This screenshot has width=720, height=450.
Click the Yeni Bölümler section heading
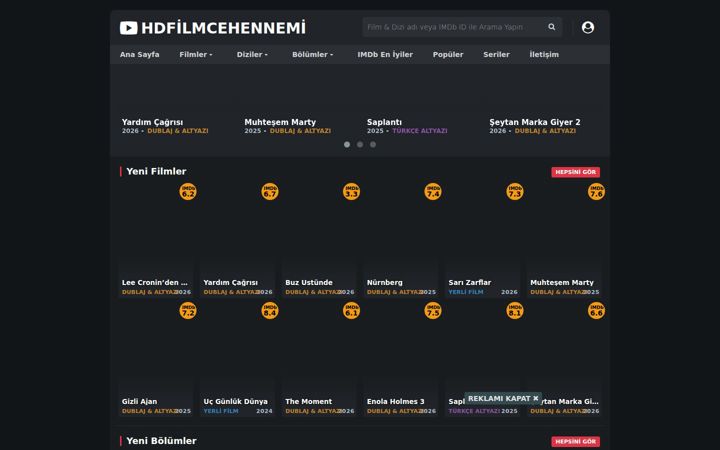pyautogui.click(x=161, y=441)
